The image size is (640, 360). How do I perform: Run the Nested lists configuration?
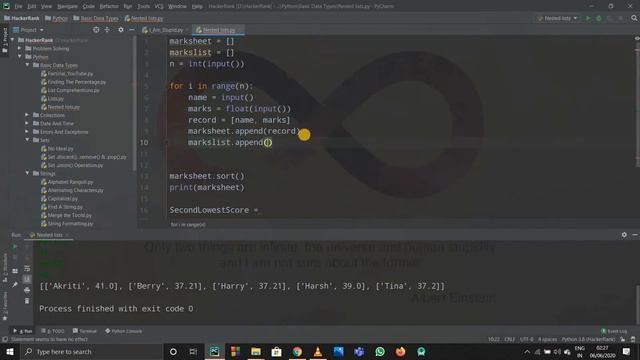(x=588, y=18)
